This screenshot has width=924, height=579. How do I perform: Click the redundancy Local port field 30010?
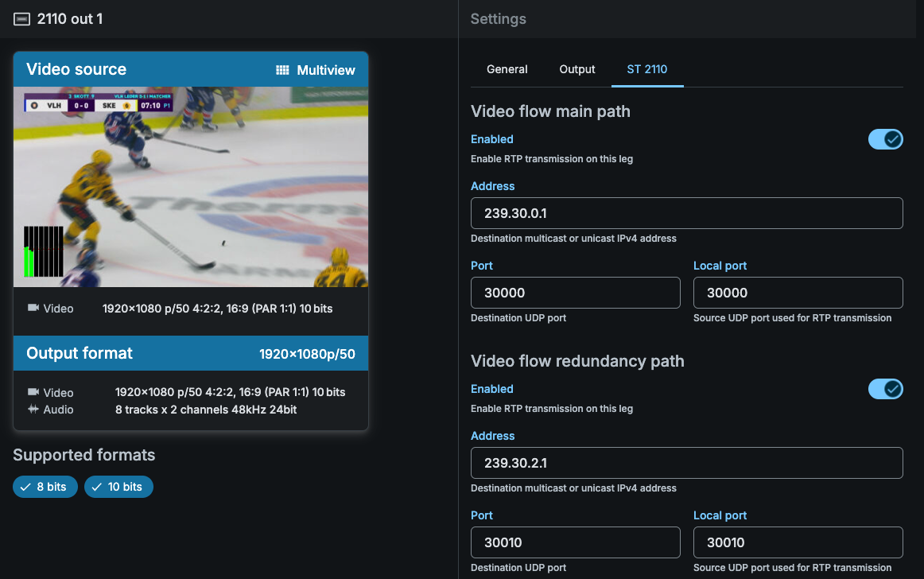(x=798, y=542)
